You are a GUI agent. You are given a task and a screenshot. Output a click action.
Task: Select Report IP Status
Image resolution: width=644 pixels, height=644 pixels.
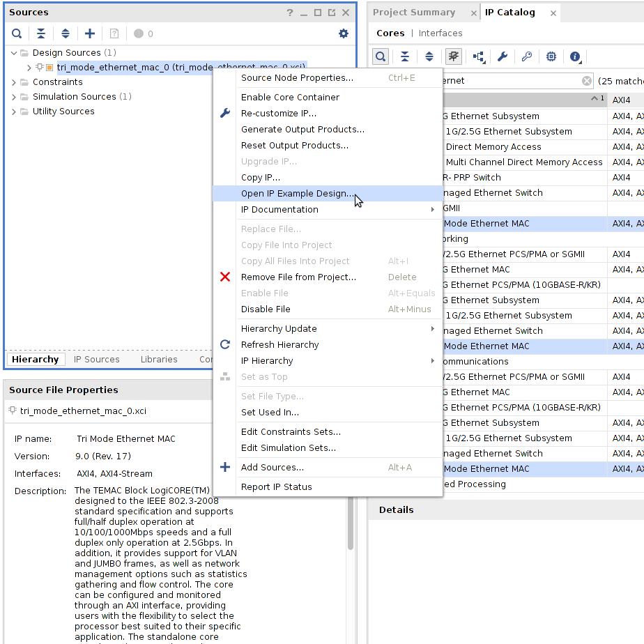(x=328, y=487)
